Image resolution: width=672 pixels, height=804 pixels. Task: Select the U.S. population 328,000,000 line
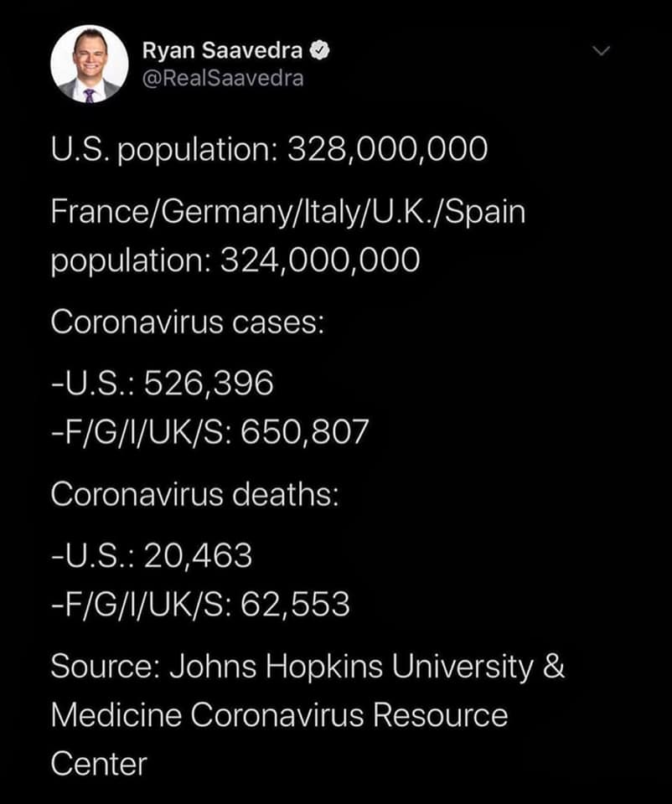click(269, 149)
